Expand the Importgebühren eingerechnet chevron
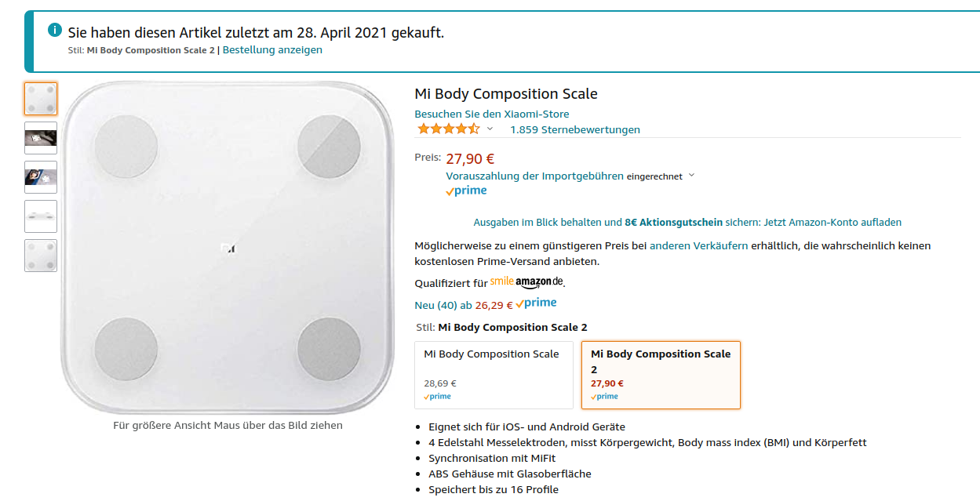980x501 pixels. (691, 176)
